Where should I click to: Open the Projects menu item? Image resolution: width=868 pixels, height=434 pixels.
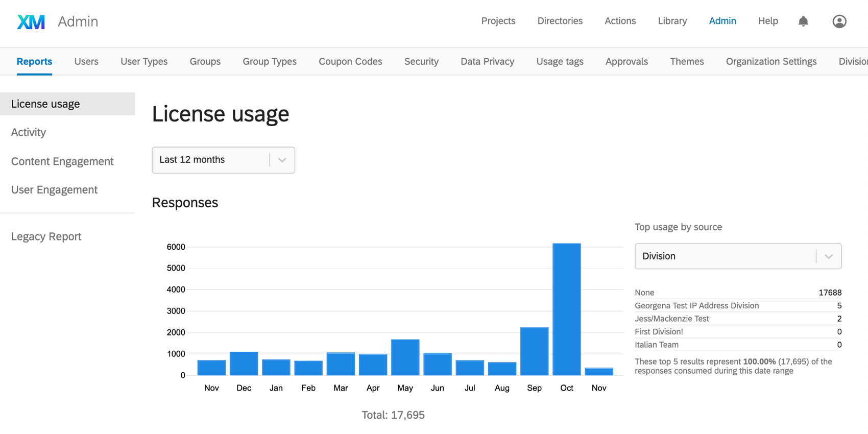coord(498,21)
